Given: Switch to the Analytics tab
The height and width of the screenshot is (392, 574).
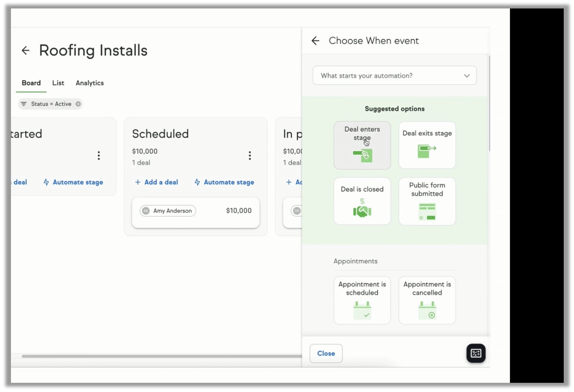Looking at the screenshot, I should 90,83.
